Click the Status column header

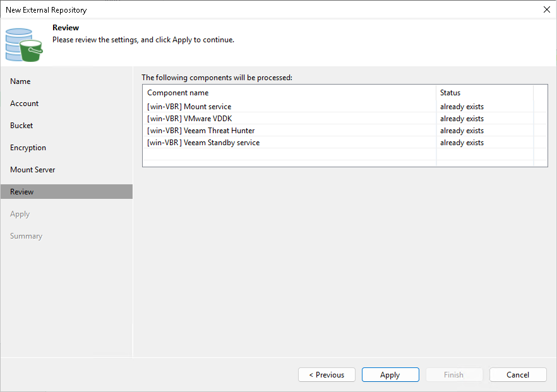click(484, 93)
